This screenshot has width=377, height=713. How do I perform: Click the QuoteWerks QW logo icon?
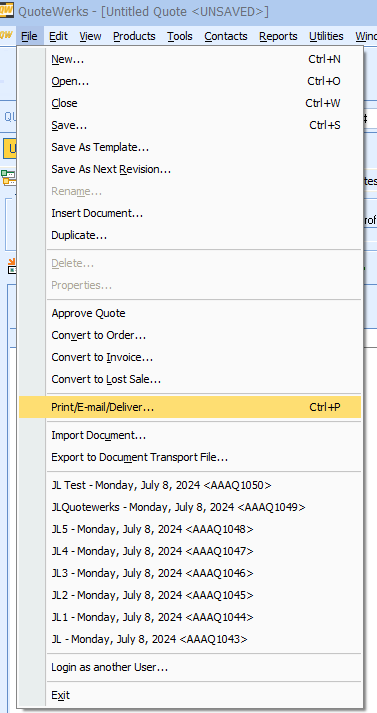tap(6, 10)
